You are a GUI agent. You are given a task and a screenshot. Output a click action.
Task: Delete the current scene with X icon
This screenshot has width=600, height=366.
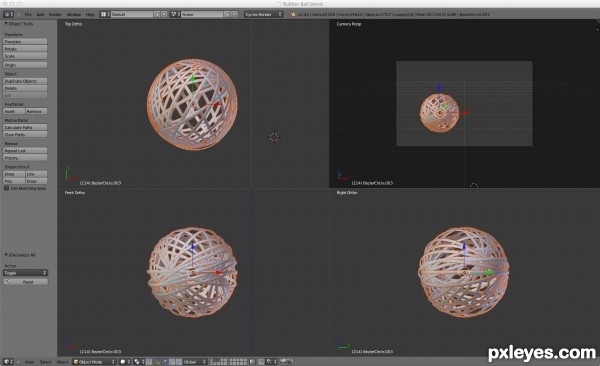(234, 14)
